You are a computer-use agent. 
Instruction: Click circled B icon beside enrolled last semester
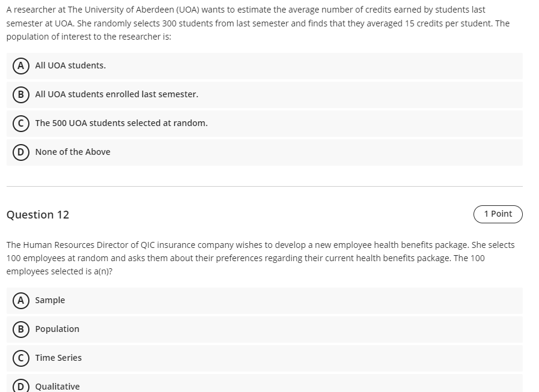coord(20,94)
